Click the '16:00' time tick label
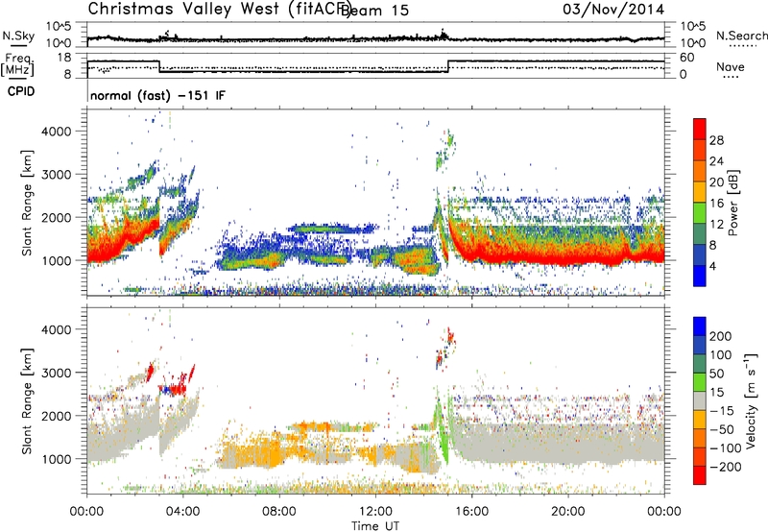This screenshot has width=768, height=532. click(471, 512)
